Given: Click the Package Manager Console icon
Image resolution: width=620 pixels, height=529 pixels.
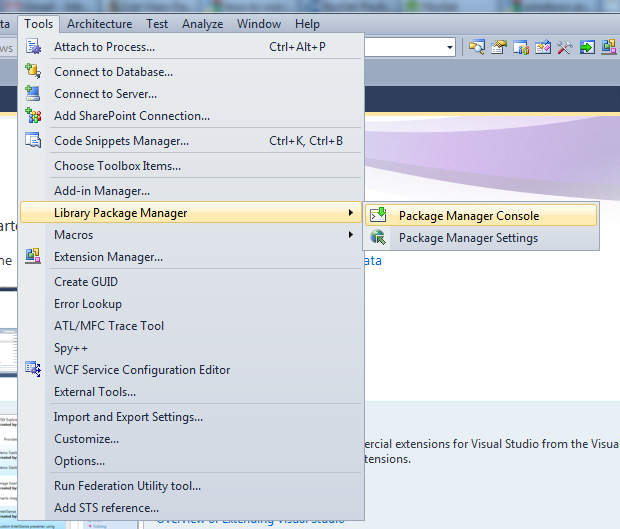Looking at the screenshot, I should [378, 215].
